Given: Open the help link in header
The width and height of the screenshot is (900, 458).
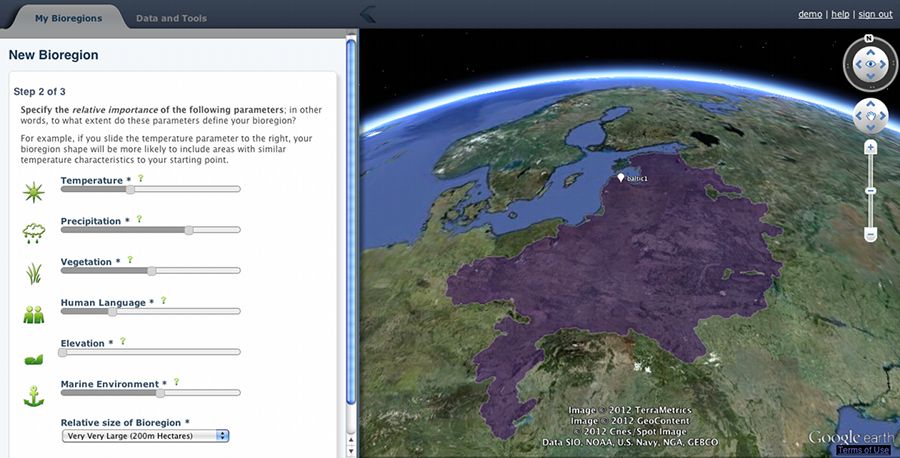Looking at the screenshot, I should pos(840,14).
